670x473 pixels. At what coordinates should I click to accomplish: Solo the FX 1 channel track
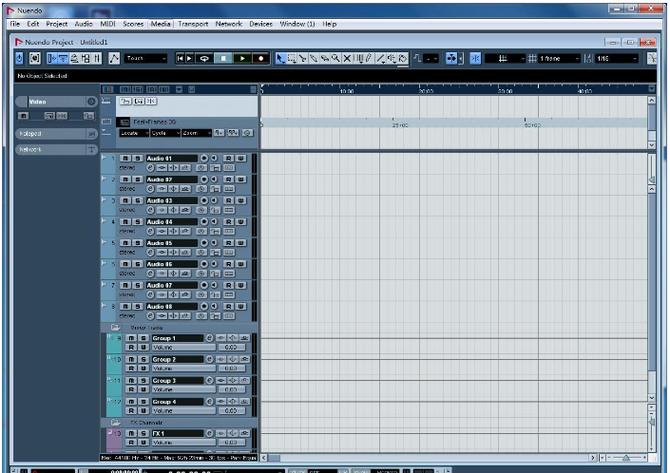click(x=143, y=433)
